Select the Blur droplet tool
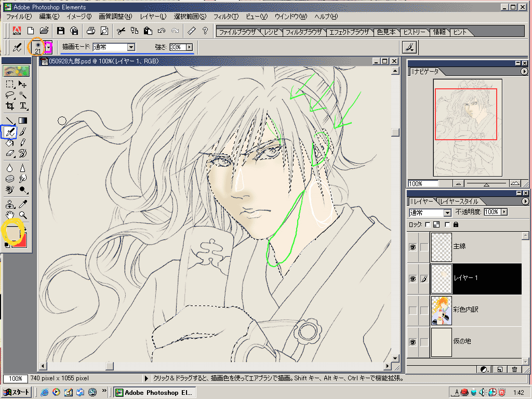This screenshot has height=399, width=532. (x=10, y=168)
